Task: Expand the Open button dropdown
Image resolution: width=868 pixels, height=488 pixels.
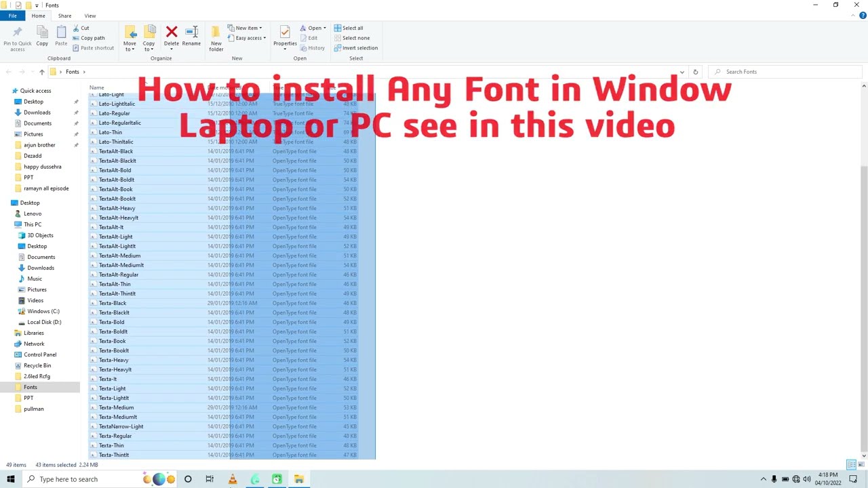Action: [325, 28]
